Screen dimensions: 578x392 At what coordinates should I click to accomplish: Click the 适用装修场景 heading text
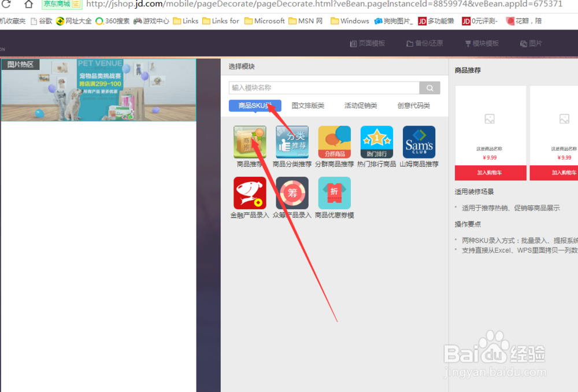474,192
